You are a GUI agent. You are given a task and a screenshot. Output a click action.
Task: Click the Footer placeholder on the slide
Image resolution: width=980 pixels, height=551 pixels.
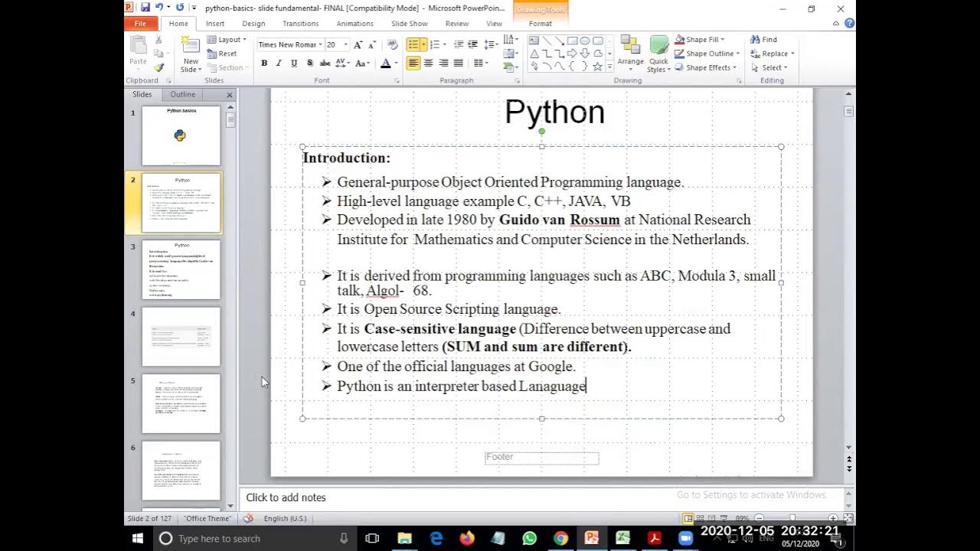tap(541, 458)
